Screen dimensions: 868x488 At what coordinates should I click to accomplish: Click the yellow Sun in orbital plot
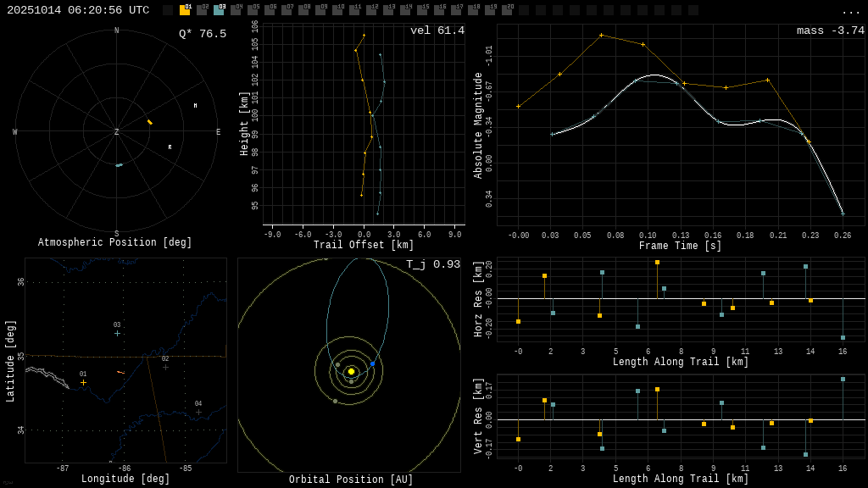351,371
